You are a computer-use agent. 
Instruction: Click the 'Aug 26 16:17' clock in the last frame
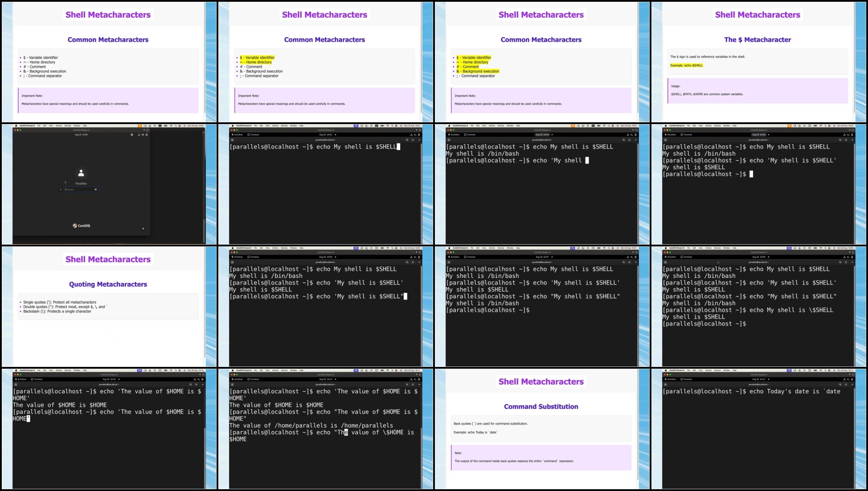[x=758, y=379]
